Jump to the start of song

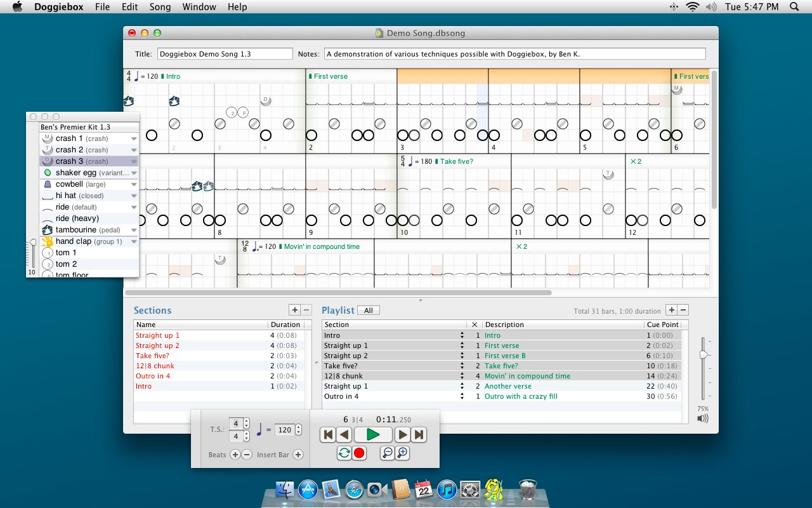coord(328,435)
